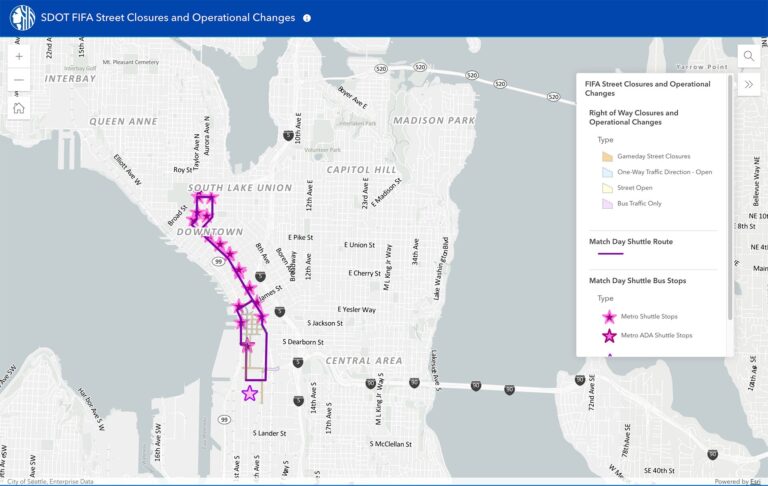Click the legend panel scrollbar
Image resolution: width=768 pixels, height=486 pixels.
(730, 196)
